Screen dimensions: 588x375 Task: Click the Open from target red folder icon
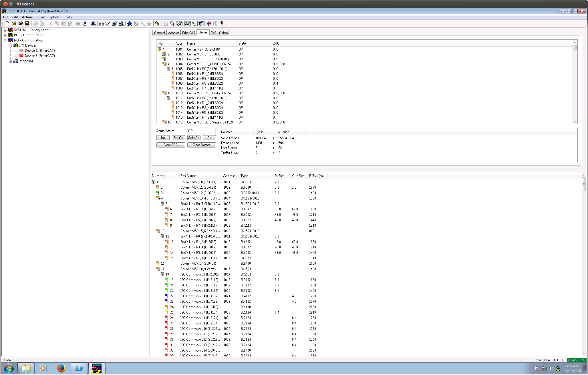pyautogui.click(x=21, y=24)
